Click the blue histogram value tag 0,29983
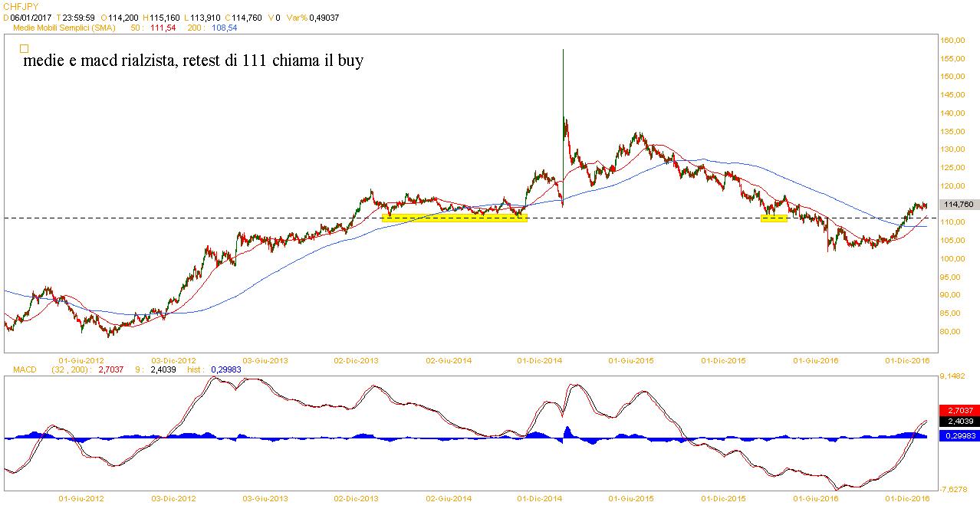980x512 pixels. pyautogui.click(x=959, y=435)
